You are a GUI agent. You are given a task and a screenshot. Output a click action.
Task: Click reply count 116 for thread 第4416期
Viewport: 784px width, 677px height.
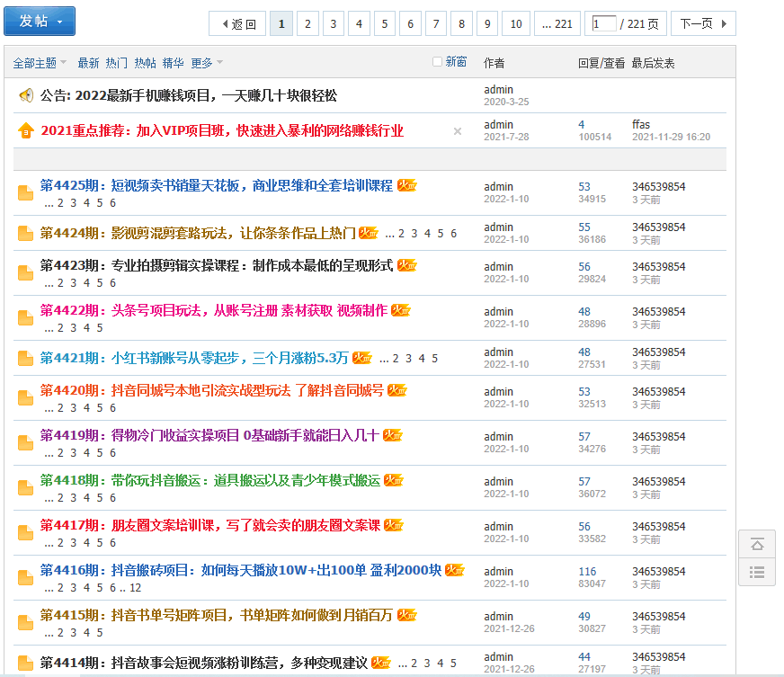pos(587,572)
